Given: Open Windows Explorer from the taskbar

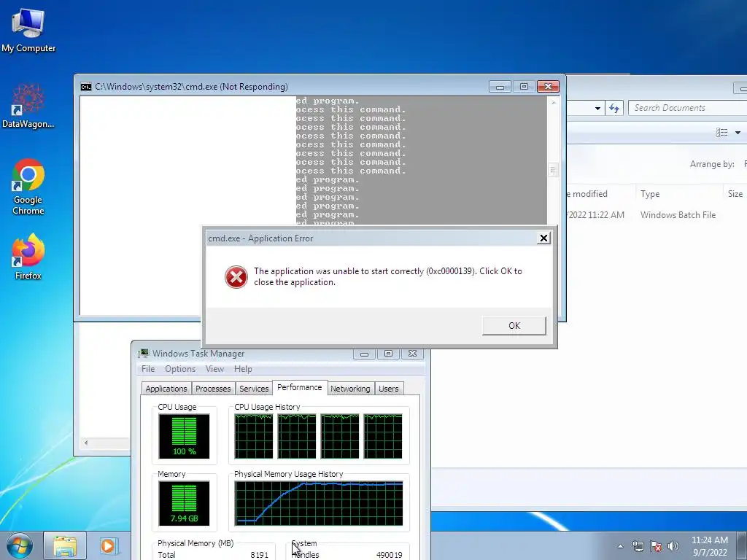Looking at the screenshot, I should (65, 546).
